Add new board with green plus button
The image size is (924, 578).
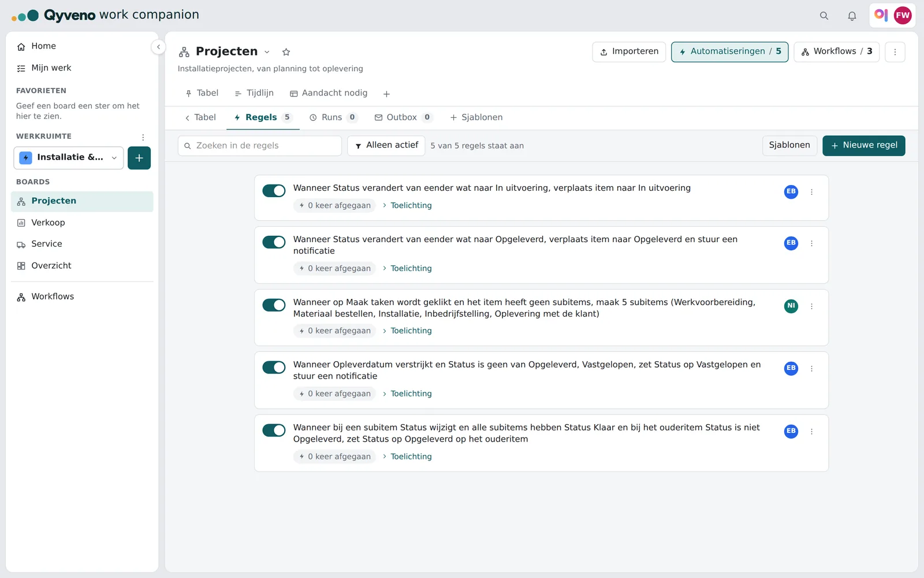point(139,158)
